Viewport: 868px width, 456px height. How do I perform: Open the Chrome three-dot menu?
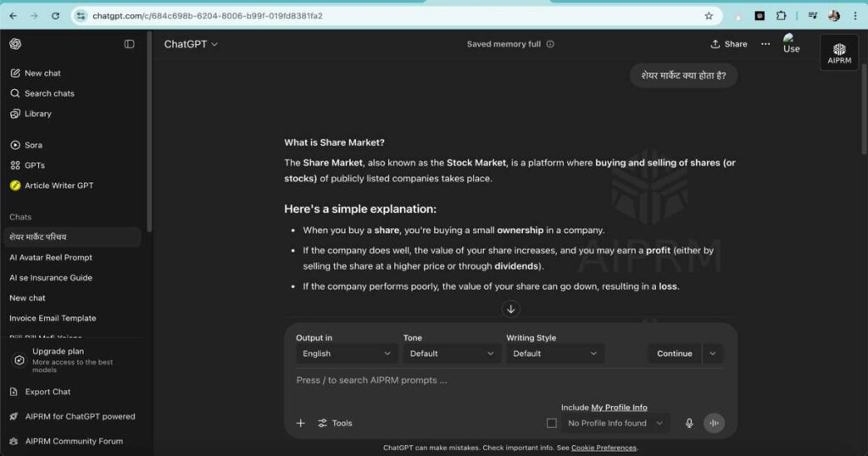point(854,15)
